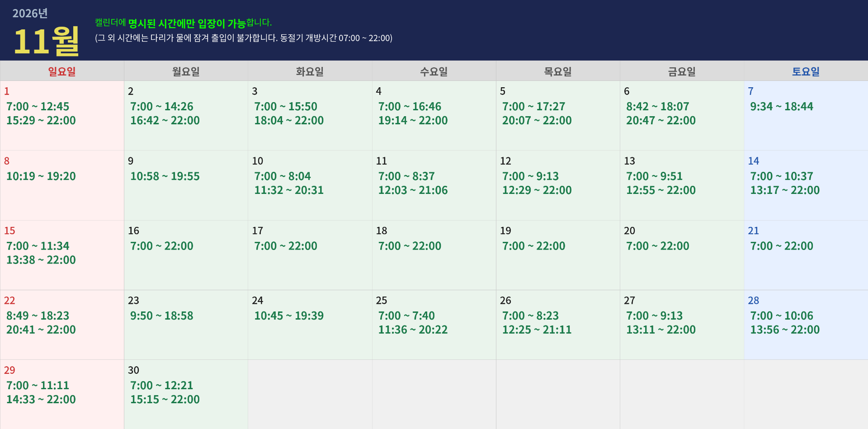Click the 토요일 column header
The width and height of the screenshot is (868, 429).
click(806, 71)
